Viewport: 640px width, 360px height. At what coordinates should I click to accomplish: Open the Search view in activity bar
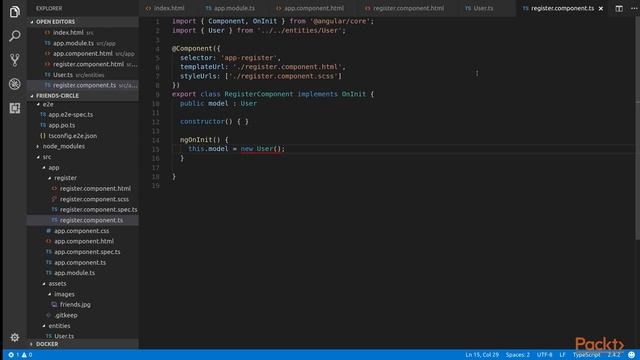tap(15, 36)
